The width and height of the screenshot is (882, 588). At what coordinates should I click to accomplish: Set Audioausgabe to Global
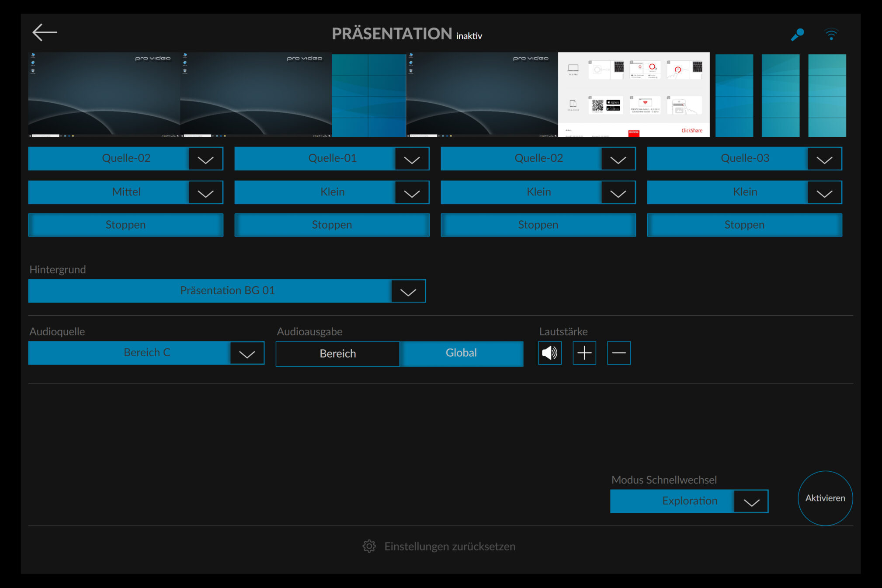[461, 353]
